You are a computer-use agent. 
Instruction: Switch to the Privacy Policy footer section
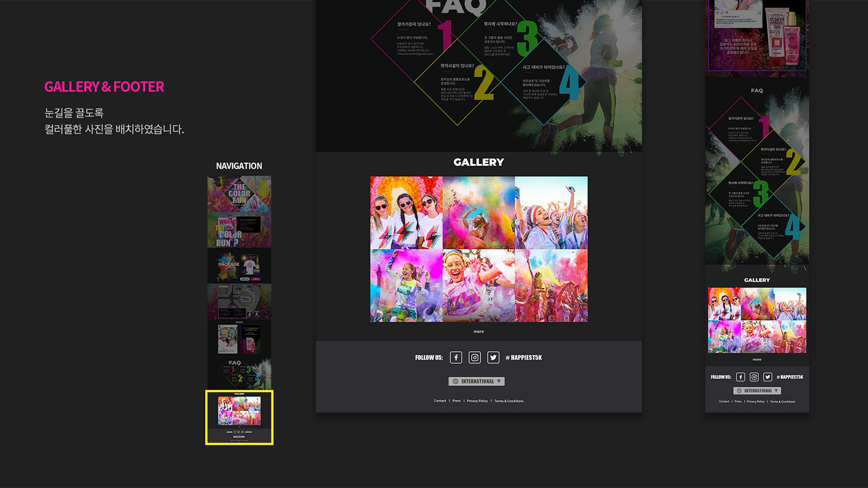pos(477,401)
